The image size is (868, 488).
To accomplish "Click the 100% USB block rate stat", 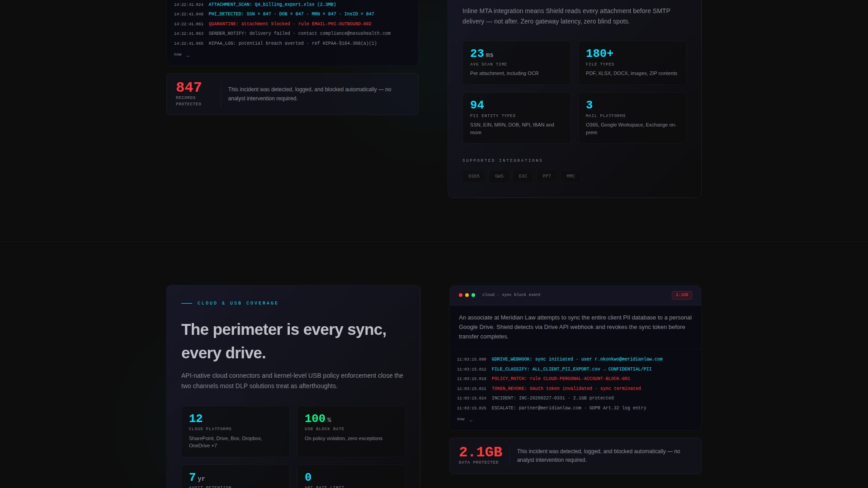I will [x=351, y=432].
